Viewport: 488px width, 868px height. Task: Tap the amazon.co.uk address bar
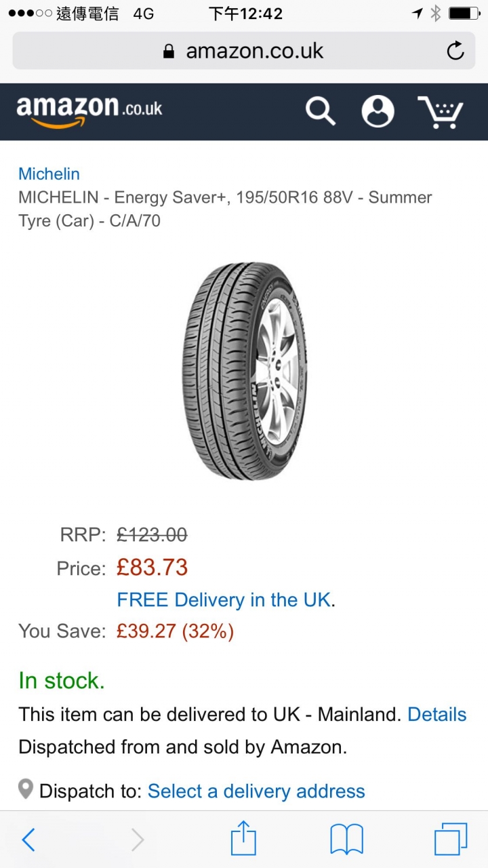[x=254, y=51]
